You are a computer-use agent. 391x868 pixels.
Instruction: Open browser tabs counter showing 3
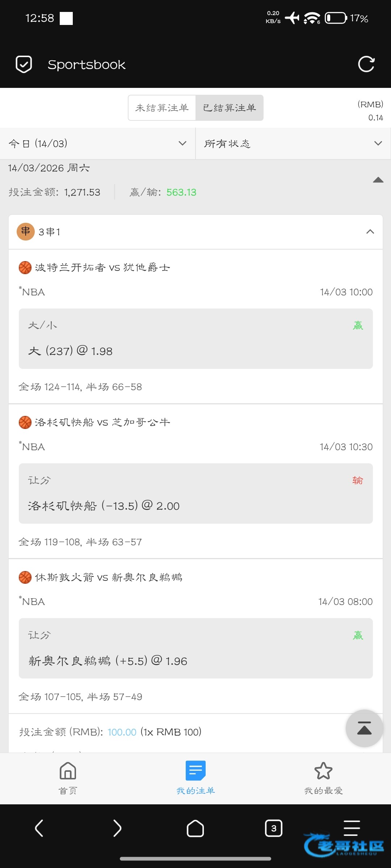(x=274, y=828)
